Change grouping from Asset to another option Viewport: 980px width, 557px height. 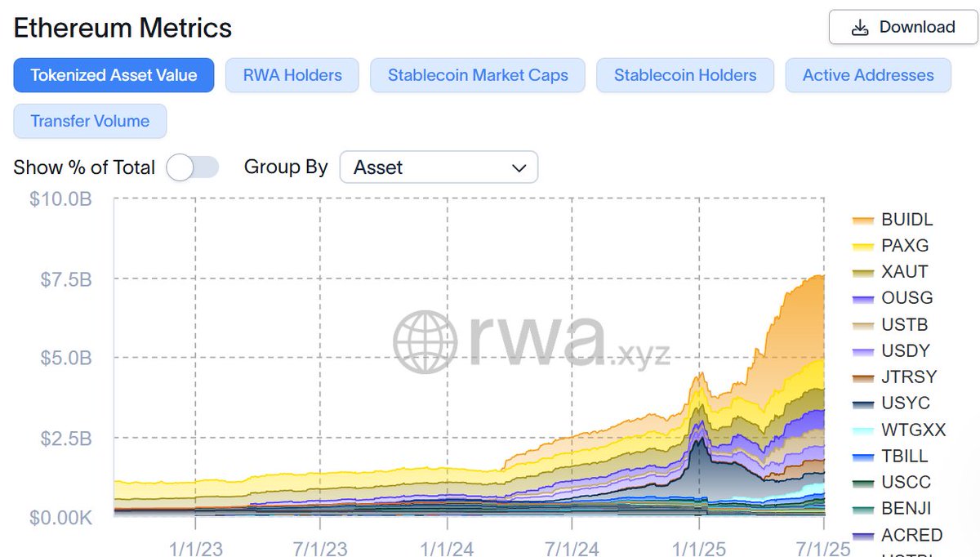point(439,167)
